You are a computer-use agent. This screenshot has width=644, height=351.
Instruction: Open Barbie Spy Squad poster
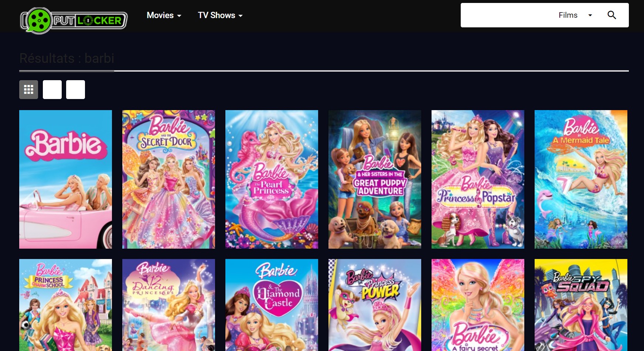point(581,305)
